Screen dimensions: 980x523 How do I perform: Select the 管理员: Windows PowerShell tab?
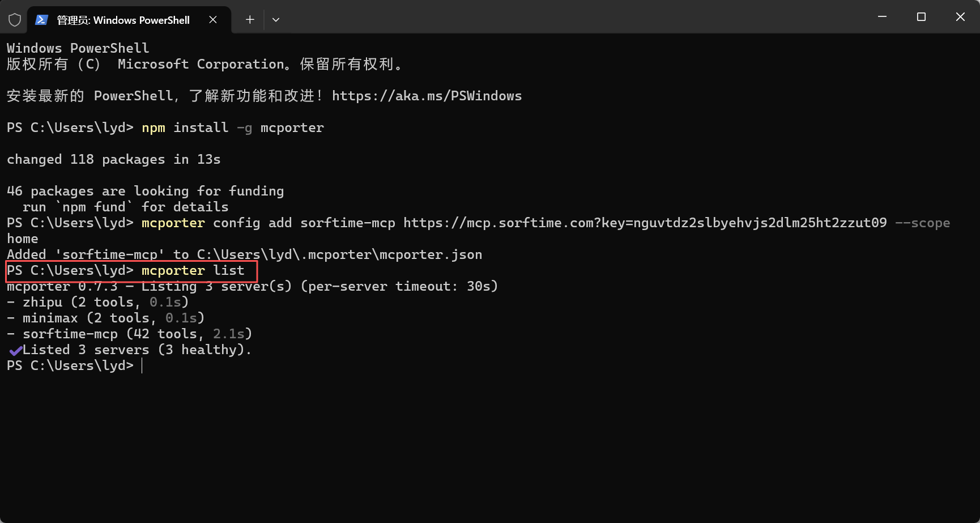coord(123,20)
